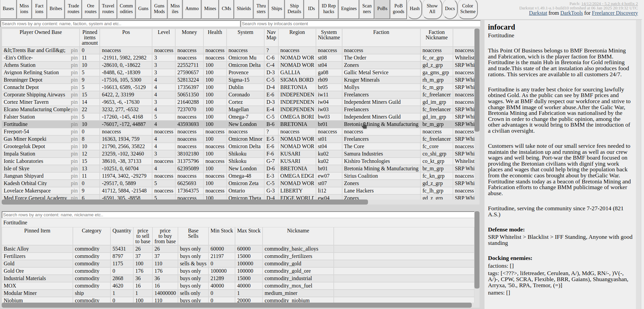Open the patch 14/12/2024 link
This screenshot has width=644, height=309.
(609, 4)
